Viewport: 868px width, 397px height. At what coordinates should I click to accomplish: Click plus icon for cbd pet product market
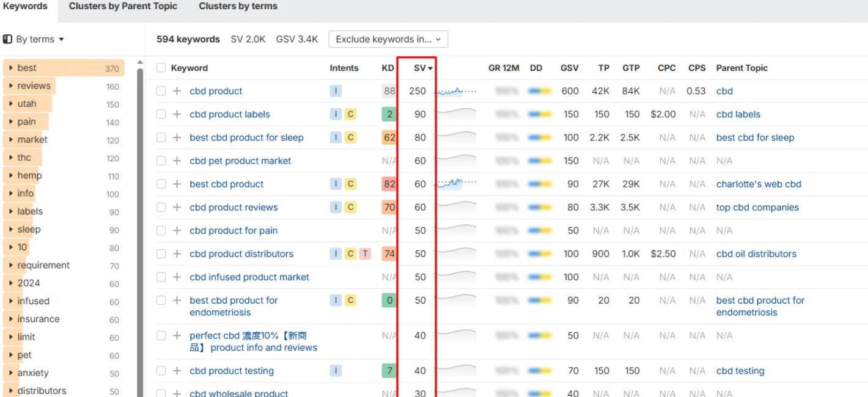(177, 161)
